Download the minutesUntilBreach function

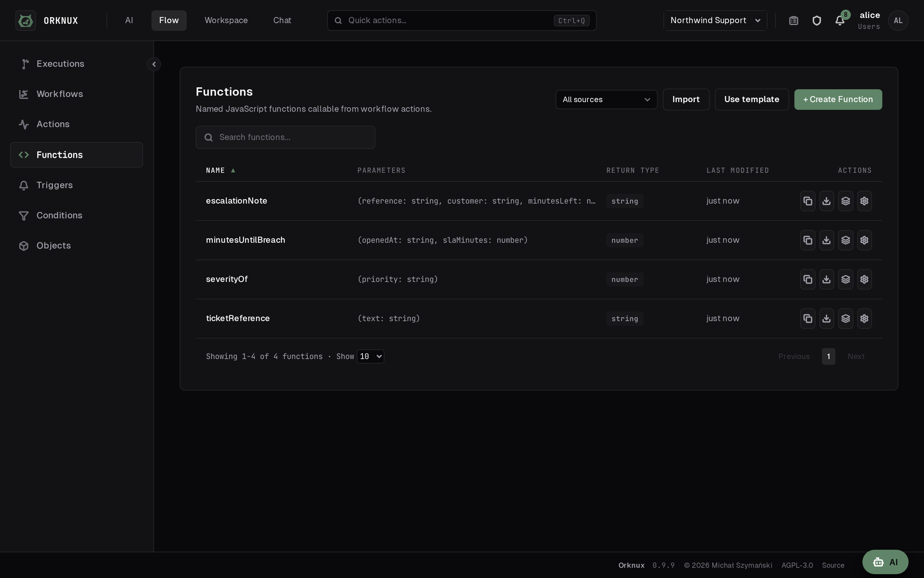coord(827,240)
